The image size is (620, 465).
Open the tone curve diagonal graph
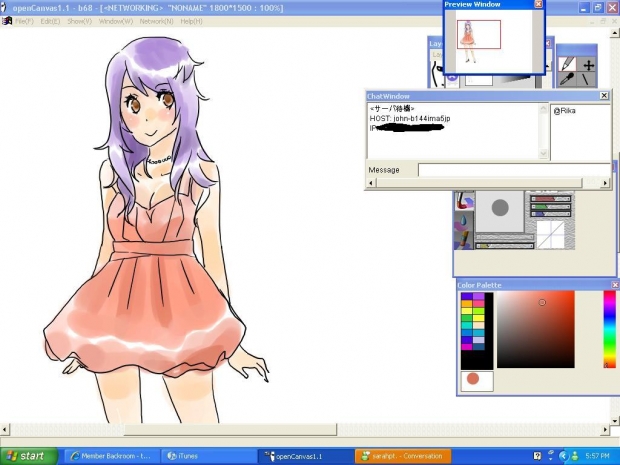(x=551, y=234)
